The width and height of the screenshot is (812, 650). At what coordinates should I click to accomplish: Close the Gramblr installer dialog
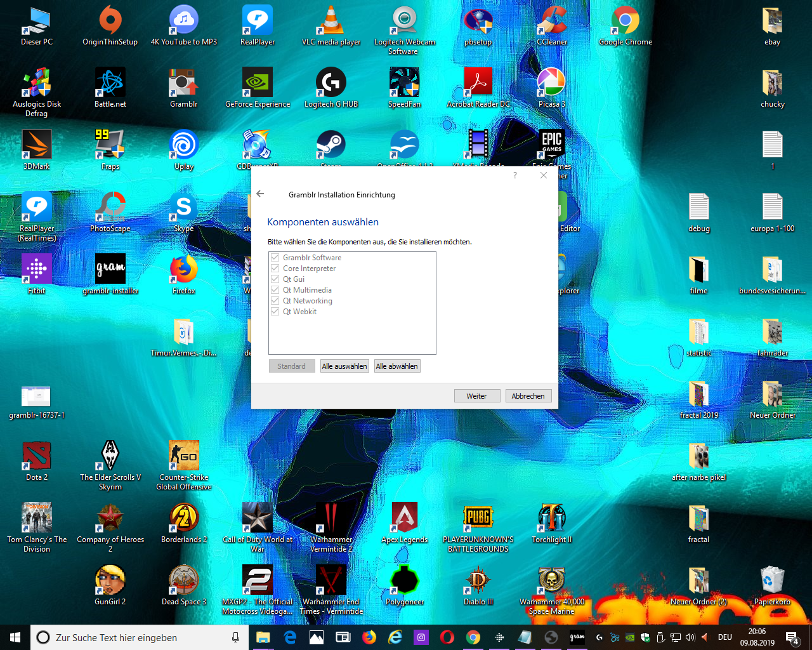[x=544, y=175]
